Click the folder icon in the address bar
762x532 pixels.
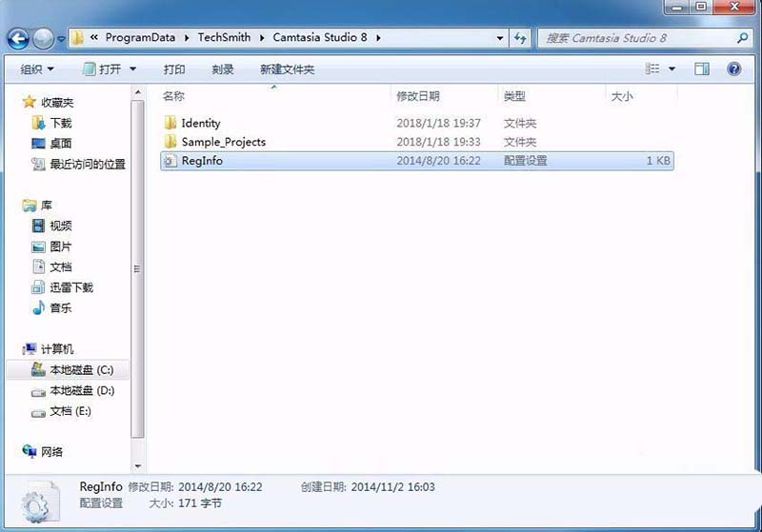click(x=77, y=38)
